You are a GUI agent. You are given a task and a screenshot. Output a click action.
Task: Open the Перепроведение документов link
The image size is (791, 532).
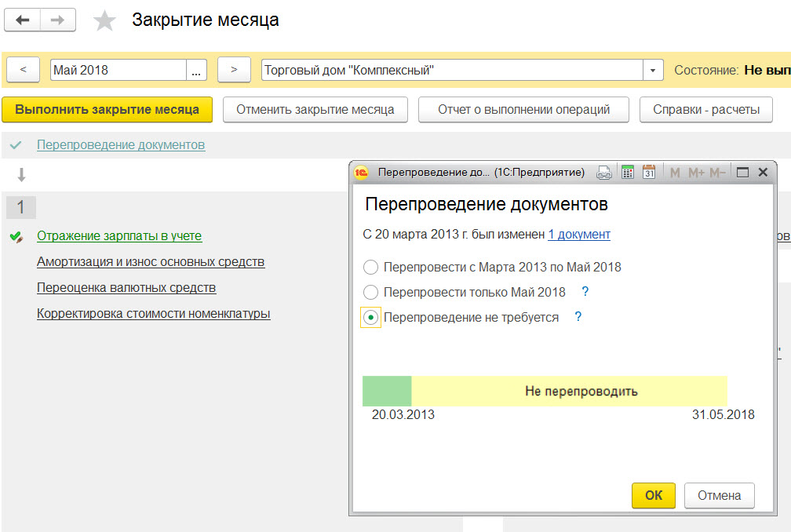[121, 144]
